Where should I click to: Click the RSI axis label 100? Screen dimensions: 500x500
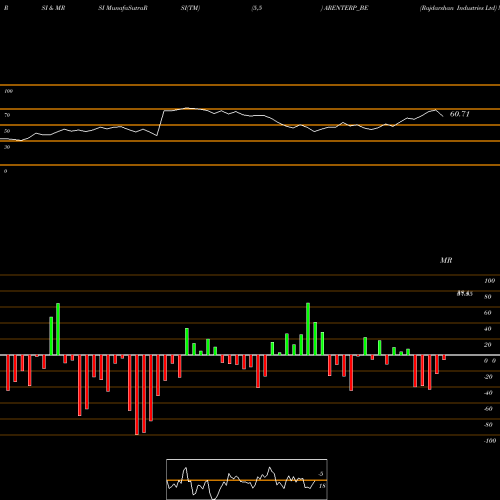click(x=8, y=91)
